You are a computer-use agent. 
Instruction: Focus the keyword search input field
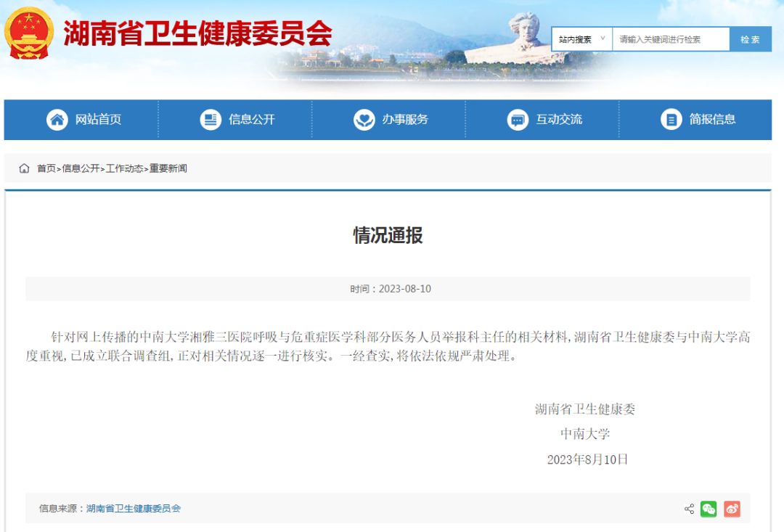coord(671,39)
